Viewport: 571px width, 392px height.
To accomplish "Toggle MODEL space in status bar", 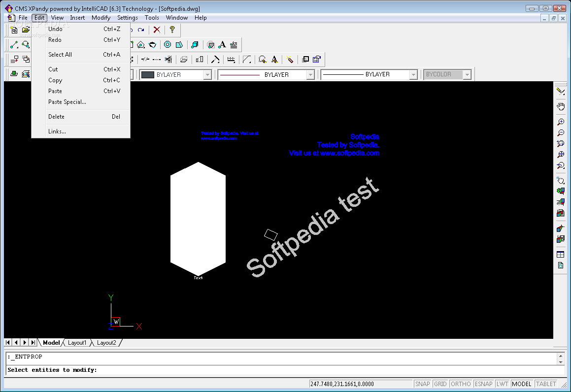I will click(x=521, y=384).
